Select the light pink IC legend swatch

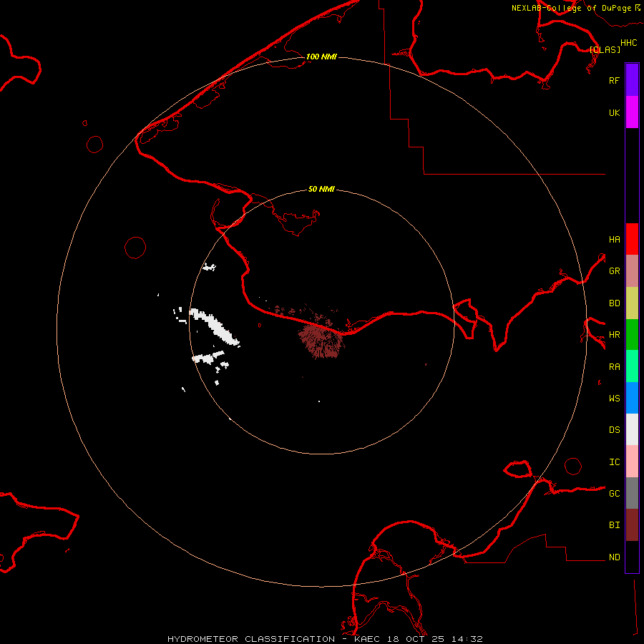[632, 462]
